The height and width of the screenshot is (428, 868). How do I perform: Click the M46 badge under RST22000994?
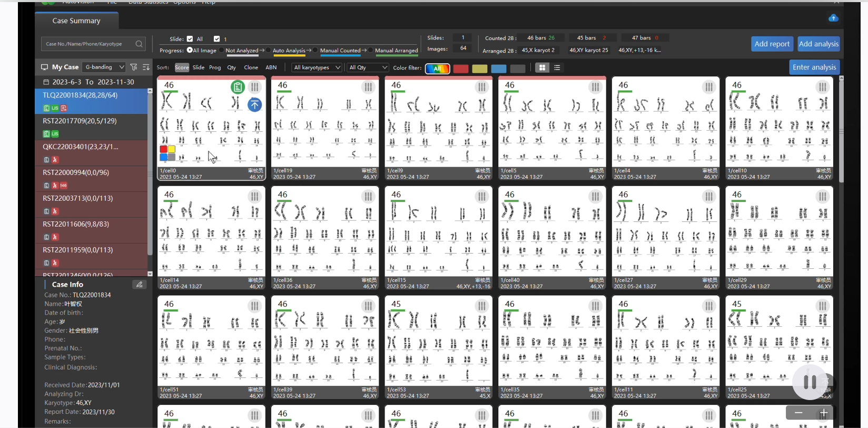tap(63, 186)
